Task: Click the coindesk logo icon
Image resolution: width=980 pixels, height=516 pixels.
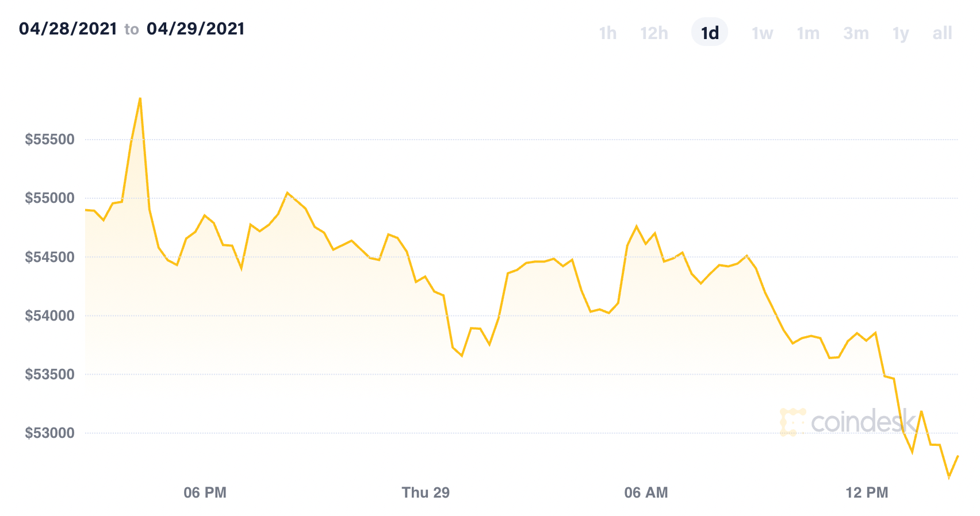Action: [793, 420]
